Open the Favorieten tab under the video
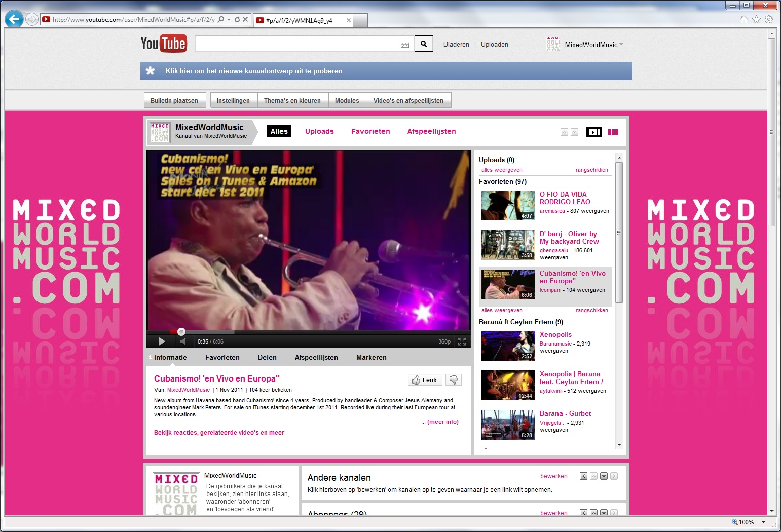Viewport: 781px width, 532px height. click(x=222, y=357)
